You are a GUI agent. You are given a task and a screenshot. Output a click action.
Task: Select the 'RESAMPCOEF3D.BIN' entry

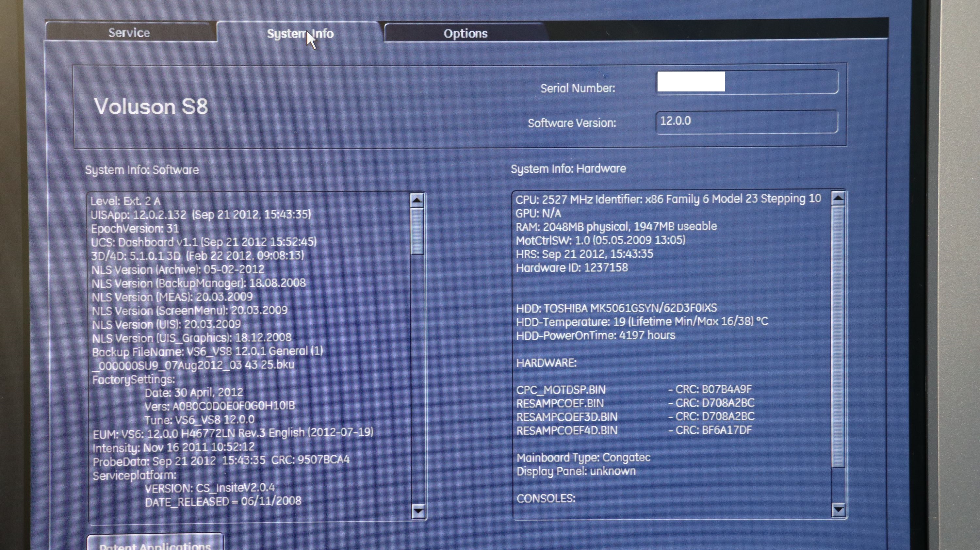point(567,417)
